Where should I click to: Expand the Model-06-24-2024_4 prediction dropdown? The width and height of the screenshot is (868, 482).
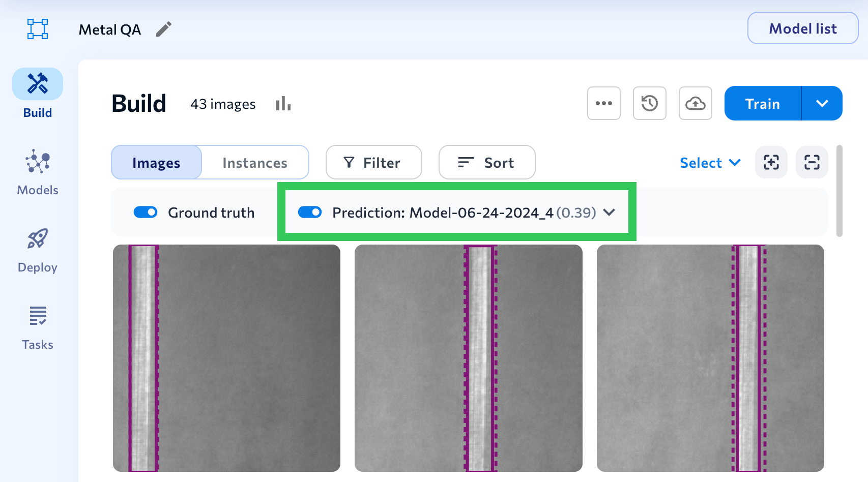point(610,213)
